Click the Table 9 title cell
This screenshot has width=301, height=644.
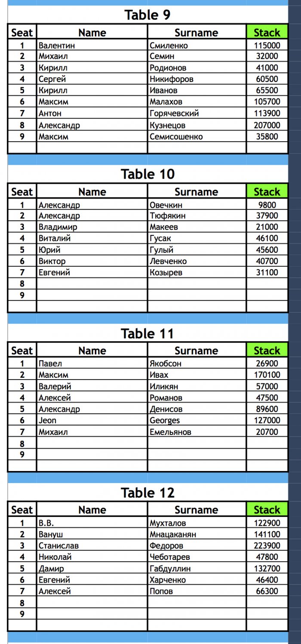(147, 15)
